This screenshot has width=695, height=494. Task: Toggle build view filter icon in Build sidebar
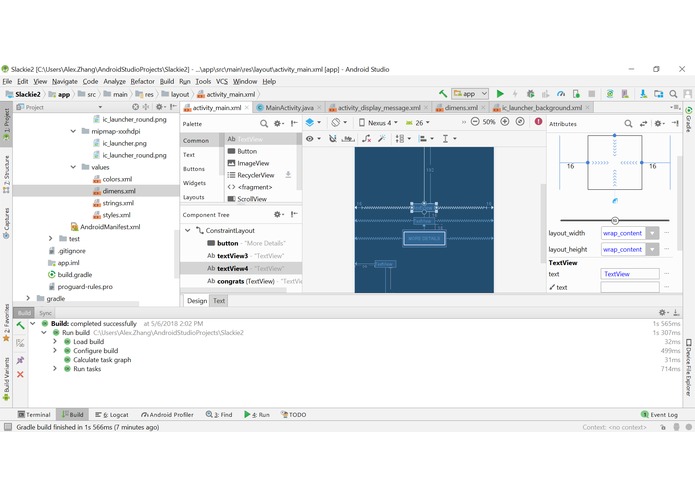pos(20,342)
